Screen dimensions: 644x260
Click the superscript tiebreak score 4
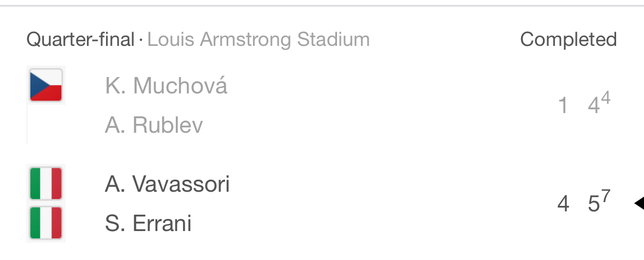(605, 98)
